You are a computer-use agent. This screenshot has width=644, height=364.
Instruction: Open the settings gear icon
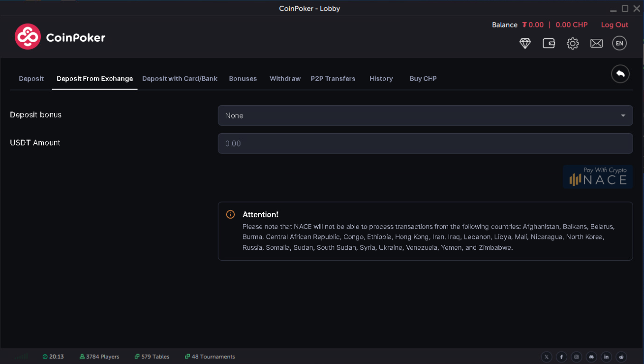(x=572, y=43)
